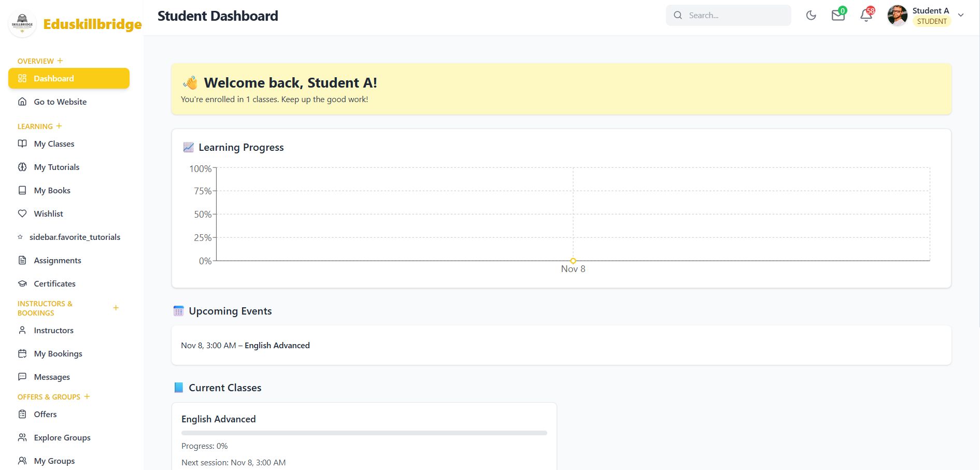
Task: Open Go to Website link
Action: coord(60,102)
